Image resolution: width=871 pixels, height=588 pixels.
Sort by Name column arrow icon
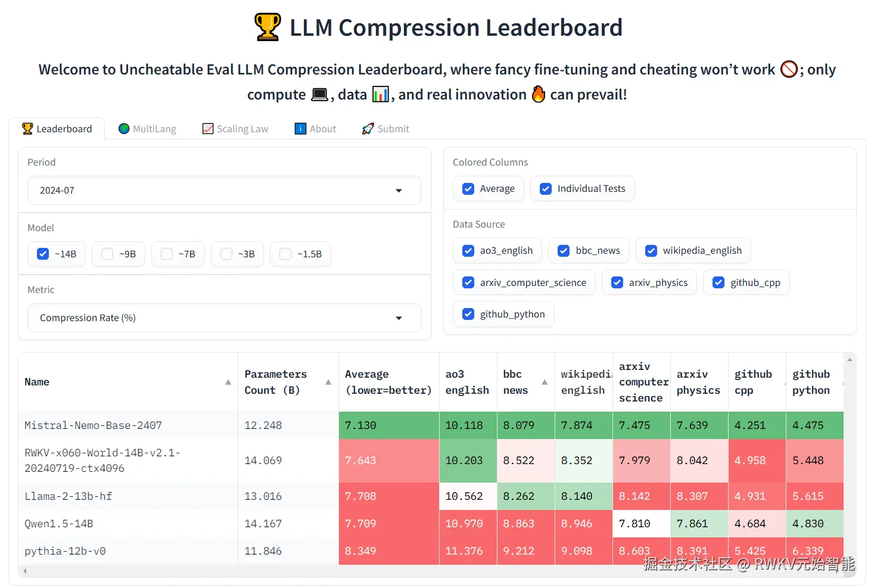click(x=228, y=382)
